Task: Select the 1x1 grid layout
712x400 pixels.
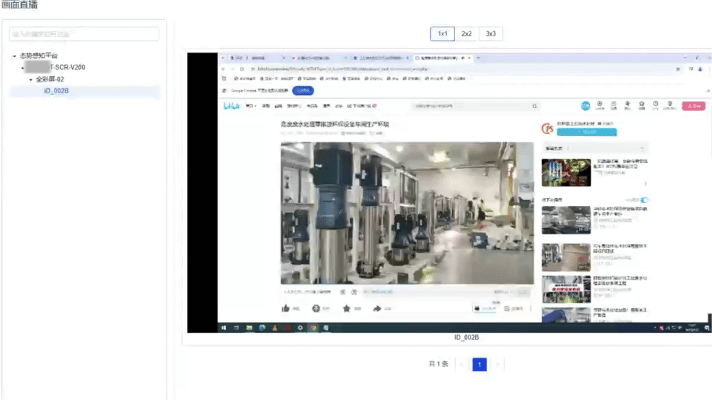Action: point(442,34)
